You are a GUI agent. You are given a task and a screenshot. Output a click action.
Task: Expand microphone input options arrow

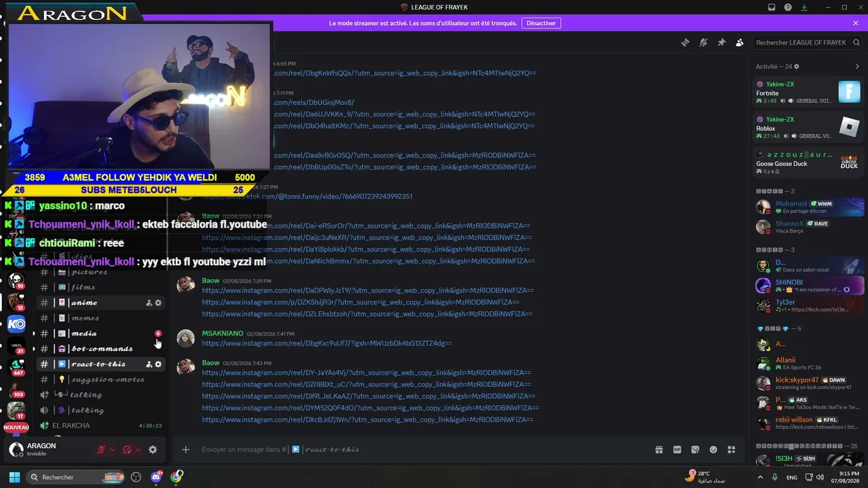click(113, 449)
